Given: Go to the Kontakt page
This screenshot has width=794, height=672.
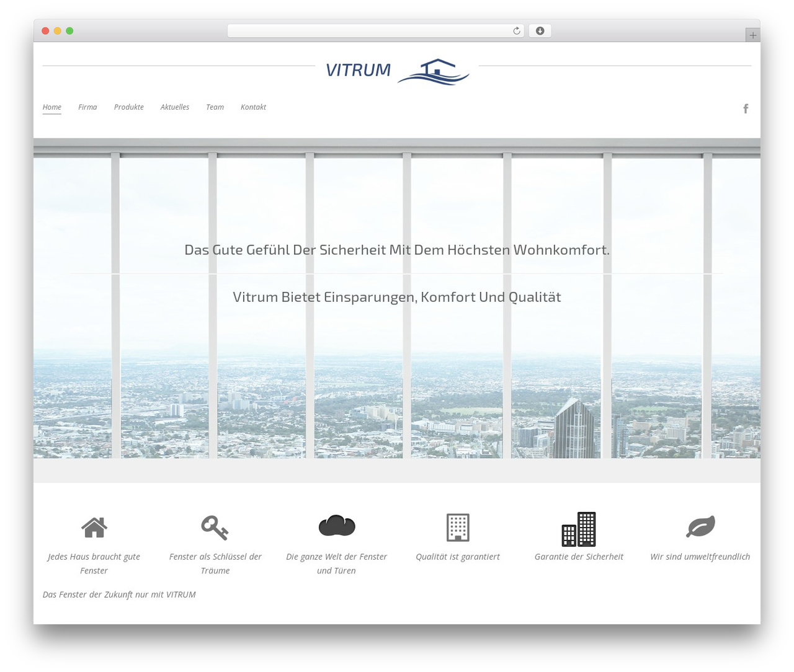Looking at the screenshot, I should pos(253,107).
